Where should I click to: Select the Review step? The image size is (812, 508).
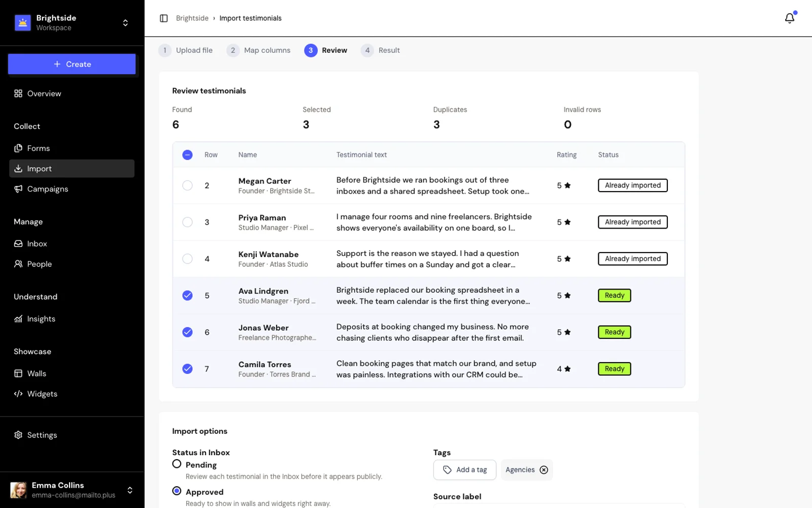pos(326,50)
